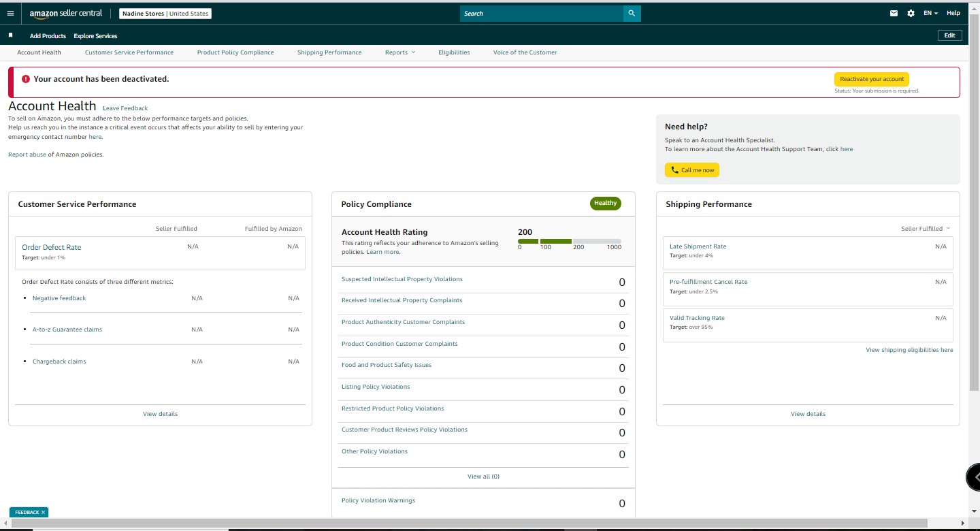Open Listing Policy Violations link
The width and height of the screenshot is (980, 531).
point(376,387)
